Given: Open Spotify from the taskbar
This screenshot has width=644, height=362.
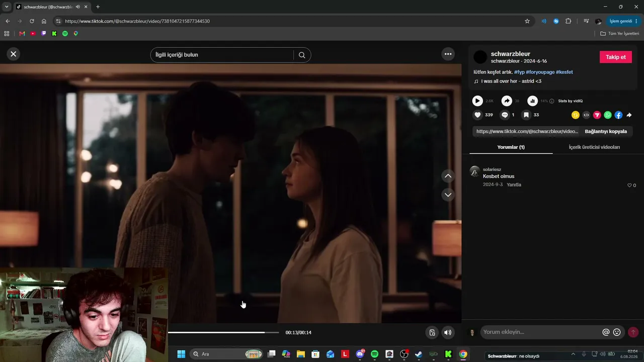Looking at the screenshot, I should (x=374, y=354).
